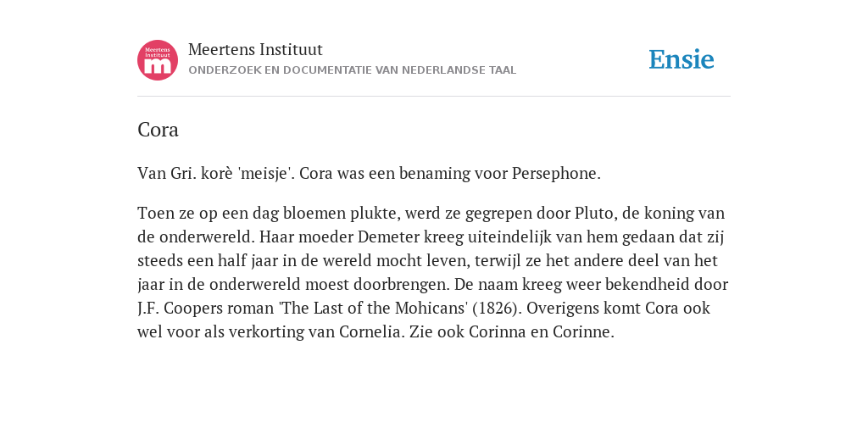
Task: Click the word 'onderwereld.' before 'Haar moeder'
Action: [x=207, y=237]
